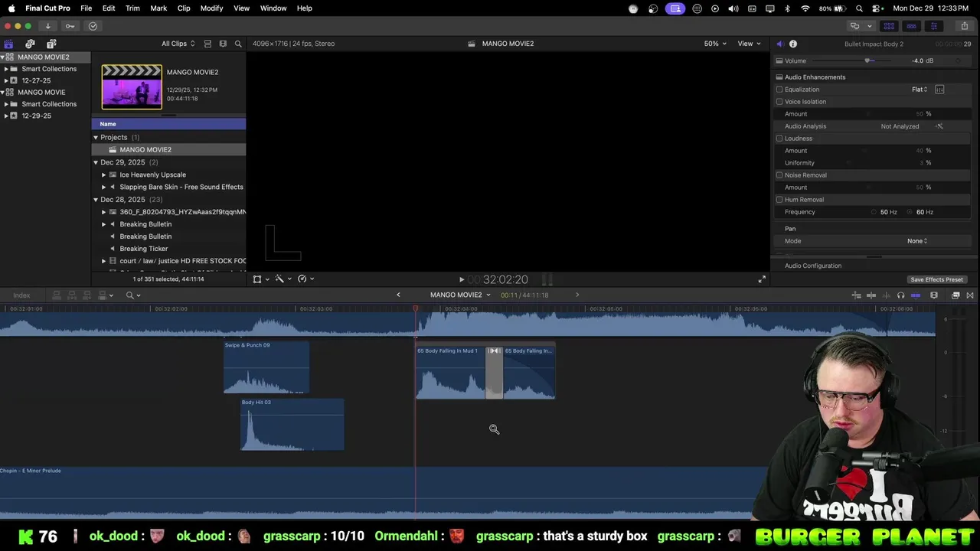Toggle filmstrip/list view icon in browser
980x551 pixels.
(x=207, y=44)
